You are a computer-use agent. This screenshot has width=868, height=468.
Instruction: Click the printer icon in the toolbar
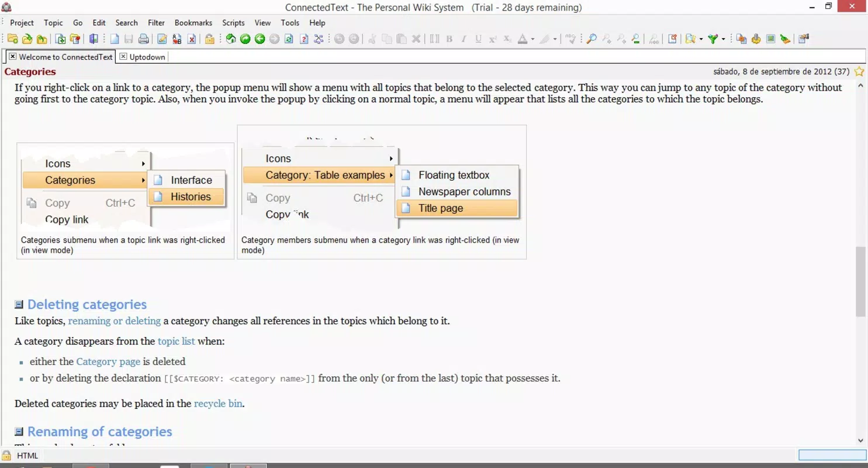click(143, 39)
